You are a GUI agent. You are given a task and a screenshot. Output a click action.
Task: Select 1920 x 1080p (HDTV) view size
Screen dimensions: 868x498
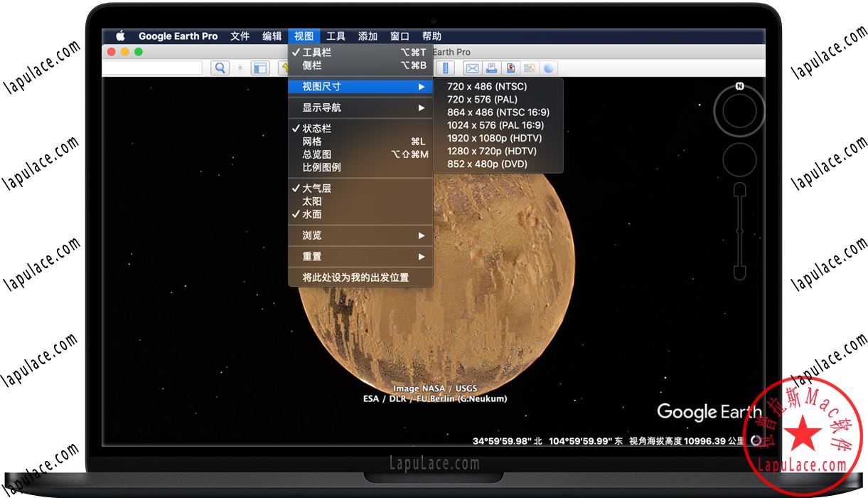(491, 138)
